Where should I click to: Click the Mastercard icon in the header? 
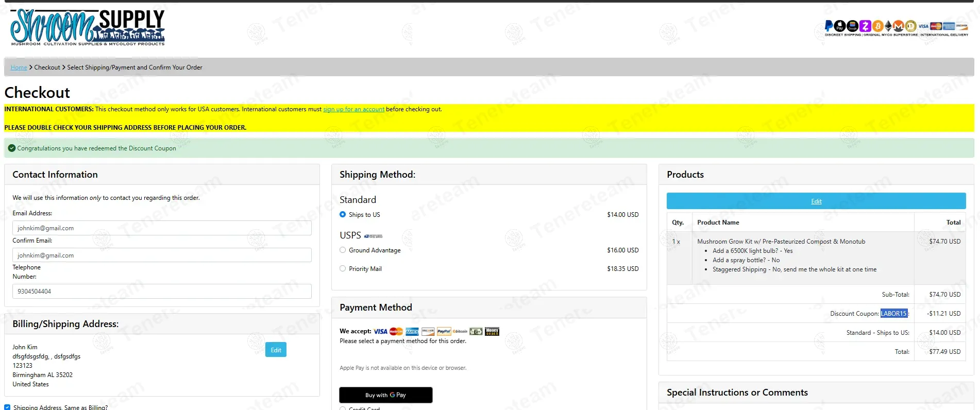(x=936, y=26)
